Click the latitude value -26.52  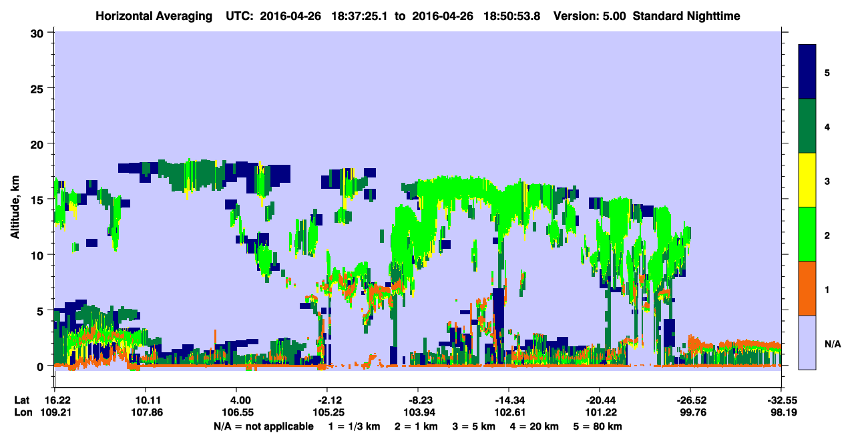(x=690, y=400)
